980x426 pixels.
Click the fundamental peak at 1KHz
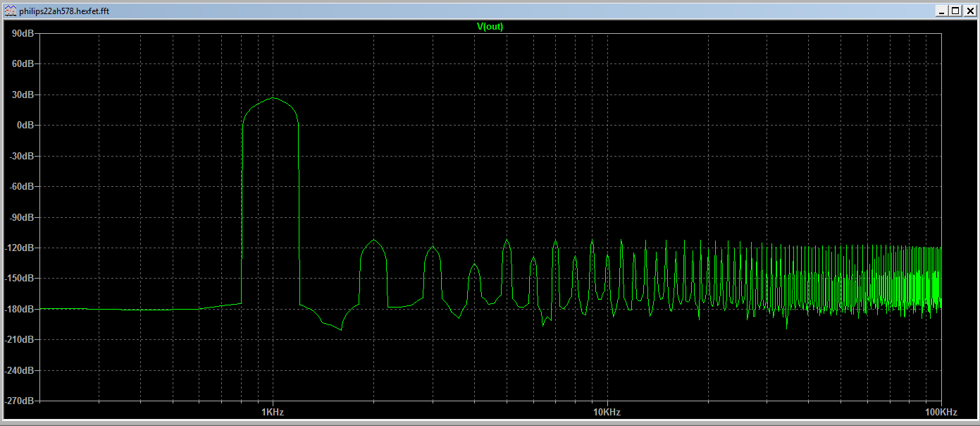click(x=273, y=98)
